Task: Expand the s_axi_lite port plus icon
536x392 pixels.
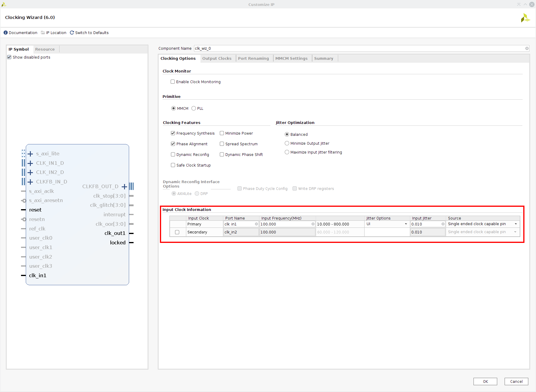Action: (30, 154)
